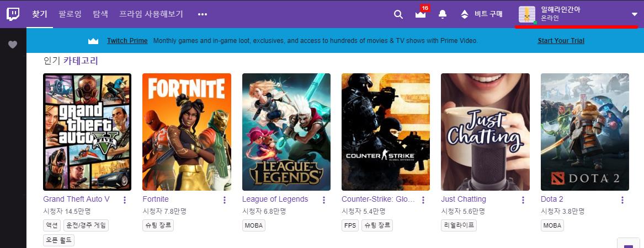Image resolution: width=644 pixels, height=248 pixels.
Task: Click 슈팅 장르 tag under Fortnite
Action: (158, 225)
